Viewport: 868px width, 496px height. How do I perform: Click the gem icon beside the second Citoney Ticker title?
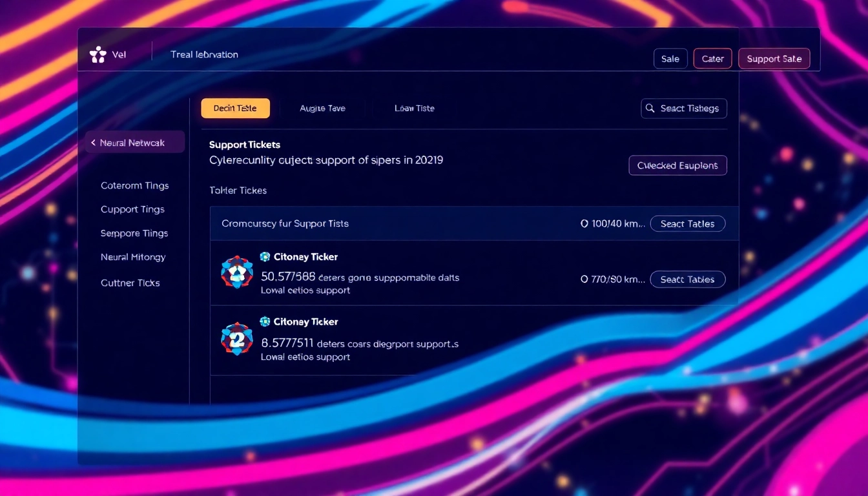coord(264,321)
